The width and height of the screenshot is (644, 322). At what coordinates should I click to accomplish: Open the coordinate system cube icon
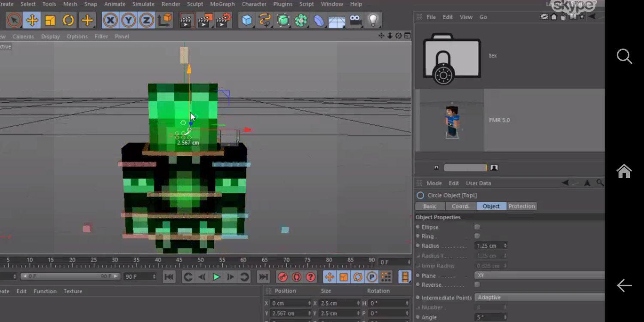pyautogui.click(x=165, y=20)
